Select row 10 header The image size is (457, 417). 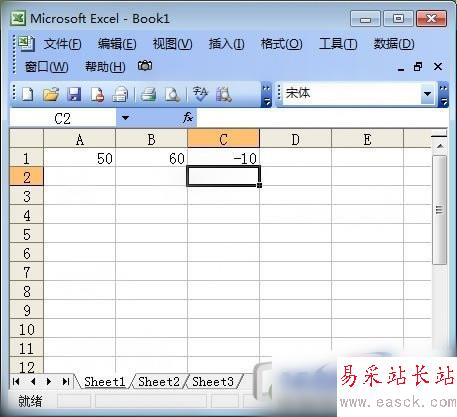(x=27, y=329)
